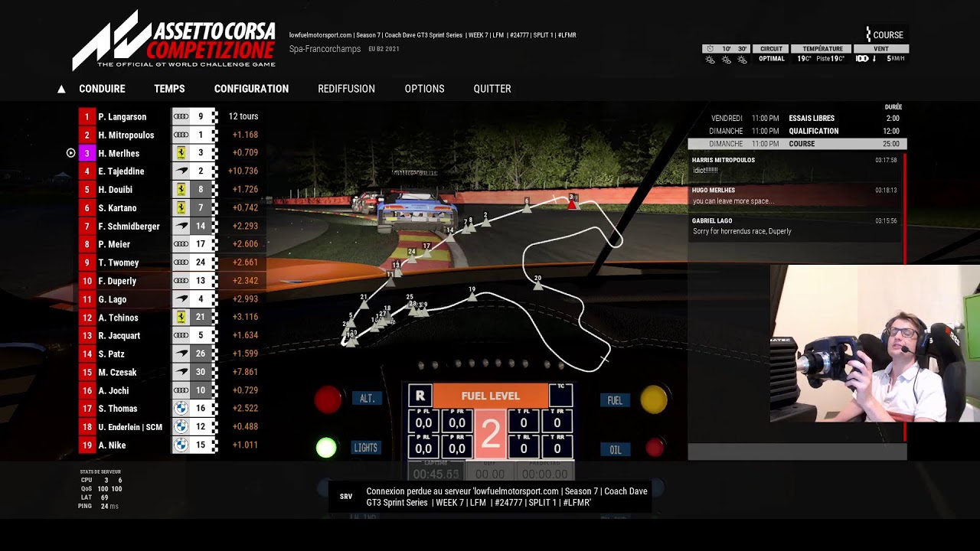The image size is (980, 551).
Task: Select the QUALIFICATION session row
Action: (797, 131)
